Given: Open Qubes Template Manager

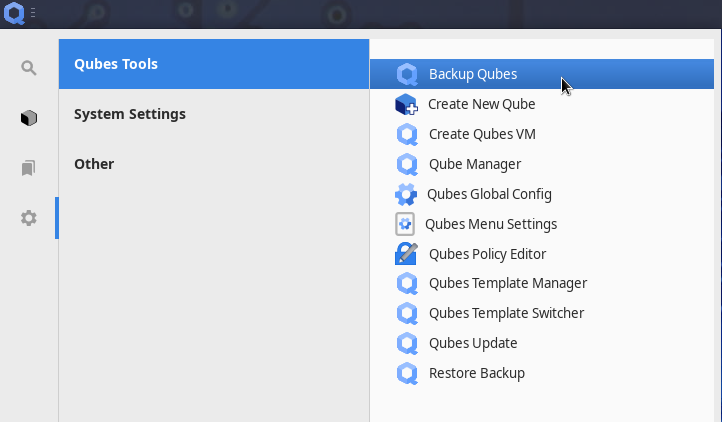Looking at the screenshot, I should (x=542, y=283).
